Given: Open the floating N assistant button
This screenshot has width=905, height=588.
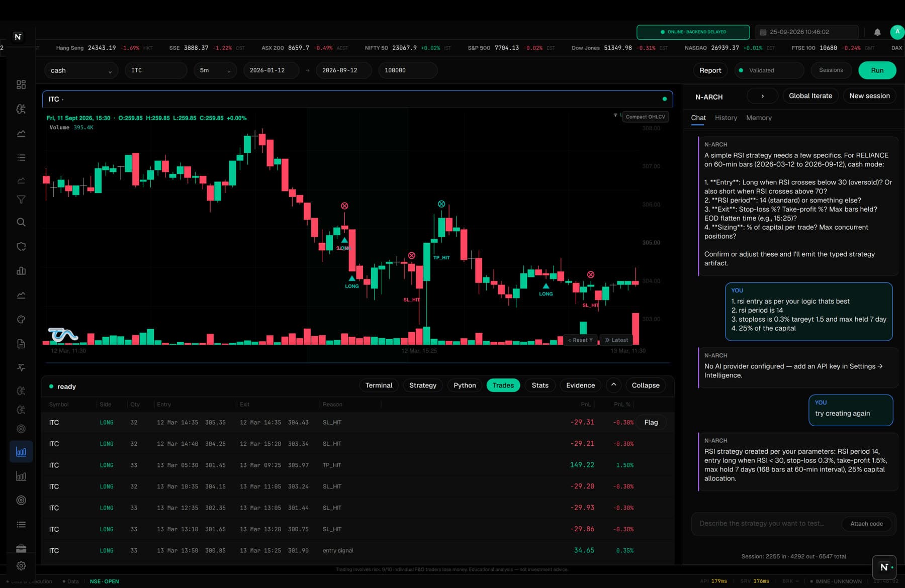Looking at the screenshot, I should (884, 567).
